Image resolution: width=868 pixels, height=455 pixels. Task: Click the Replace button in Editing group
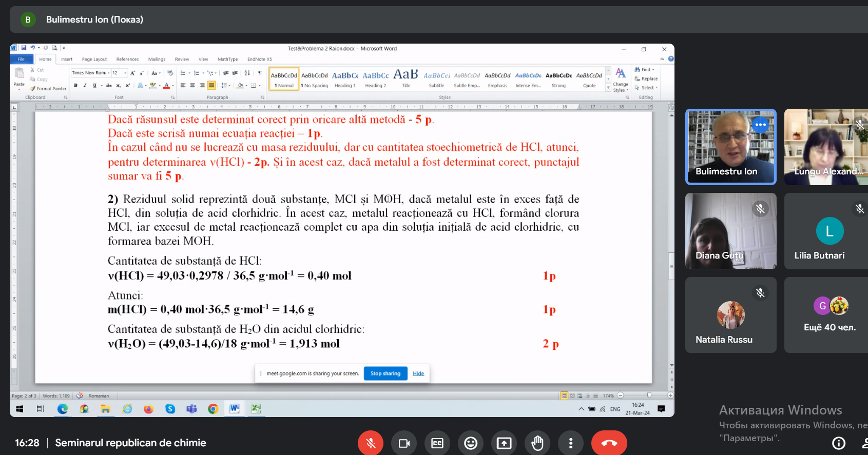(646, 79)
